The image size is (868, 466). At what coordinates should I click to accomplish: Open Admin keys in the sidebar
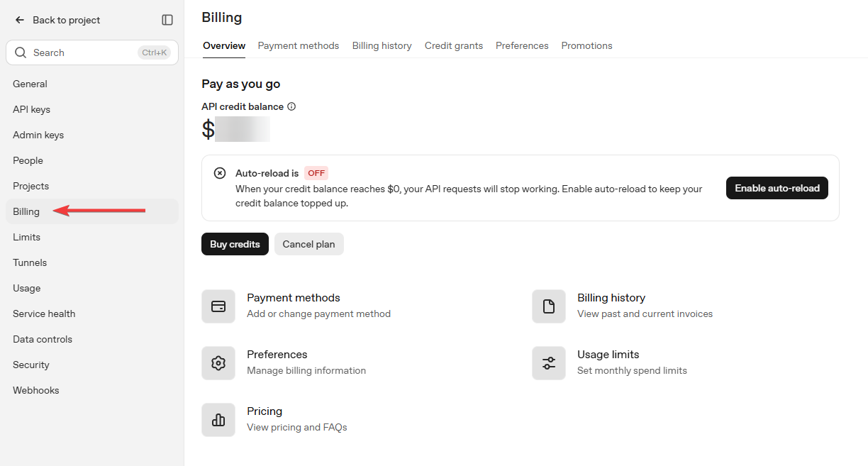click(92, 135)
